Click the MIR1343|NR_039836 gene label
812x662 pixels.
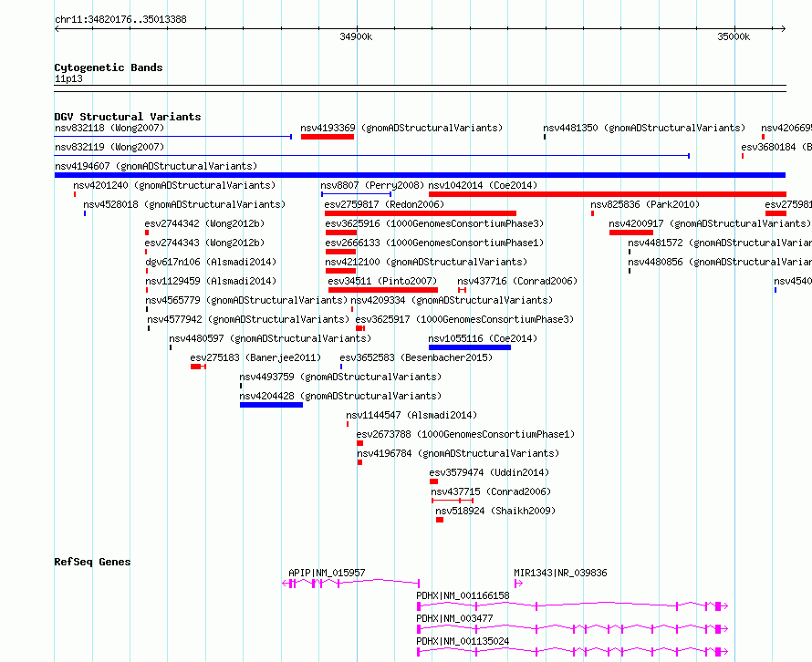560,573
